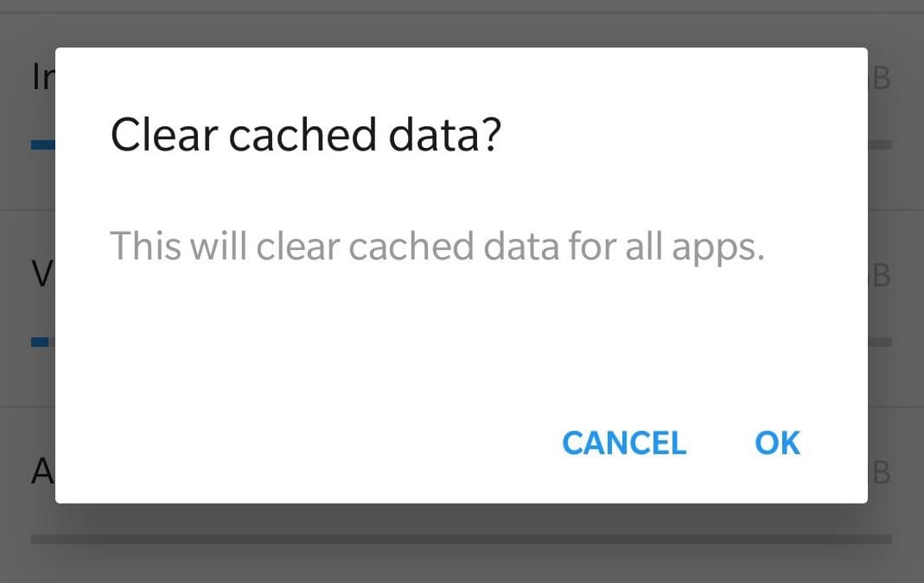Screen dimensions: 924x583
Task: Click the "This will clear cached data" message
Action: (437, 247)
